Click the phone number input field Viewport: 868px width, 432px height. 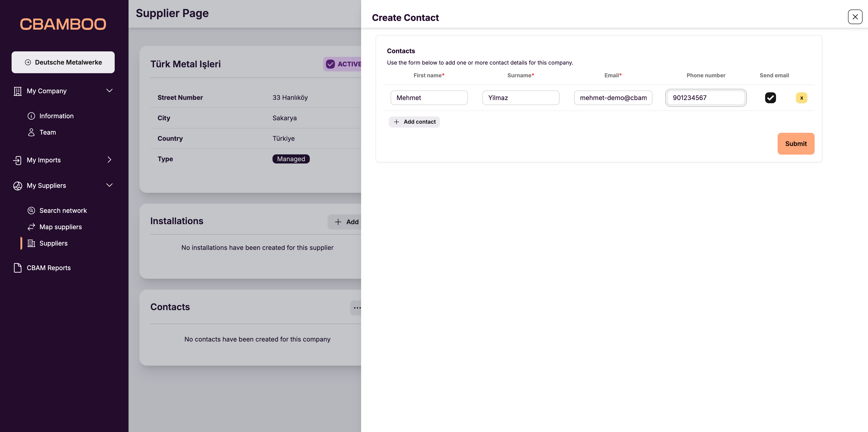706,98
